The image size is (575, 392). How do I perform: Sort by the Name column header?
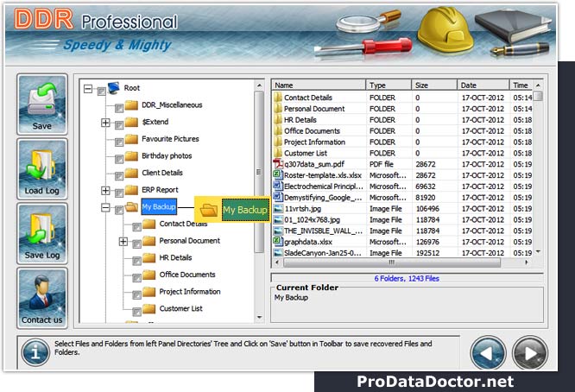[319, 85]
